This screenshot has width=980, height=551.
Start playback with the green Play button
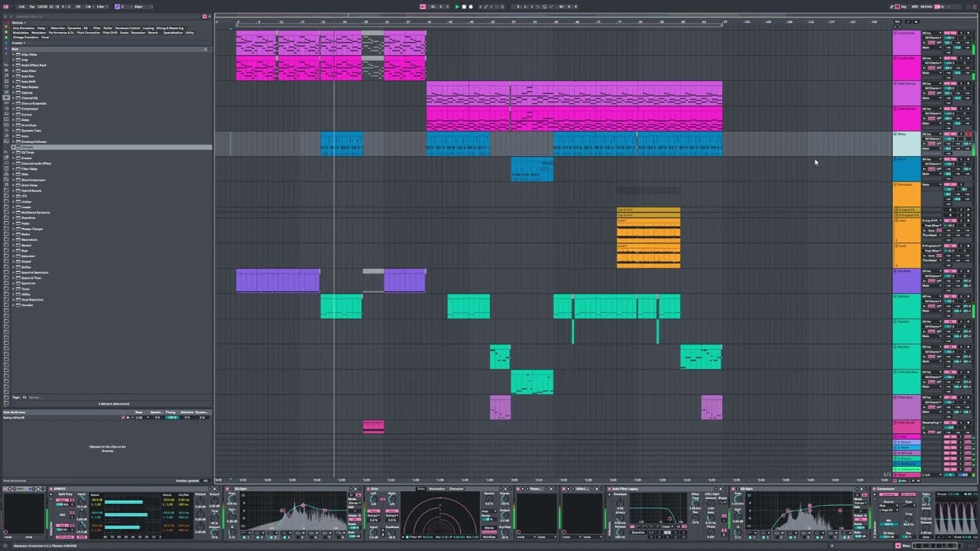coord(457,6)
